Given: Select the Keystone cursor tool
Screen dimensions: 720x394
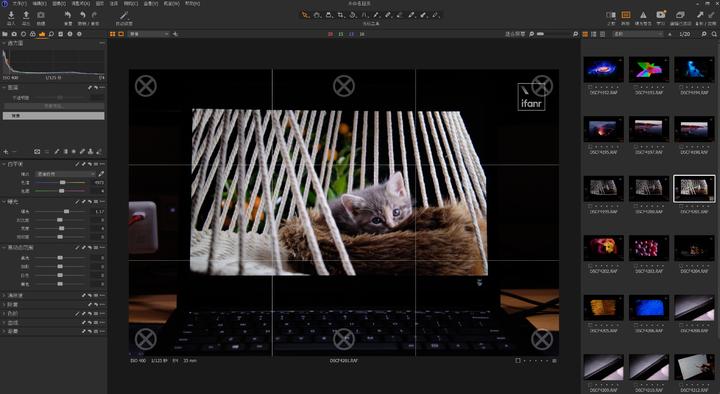Looking at the screenshot, I should point(364,15).
